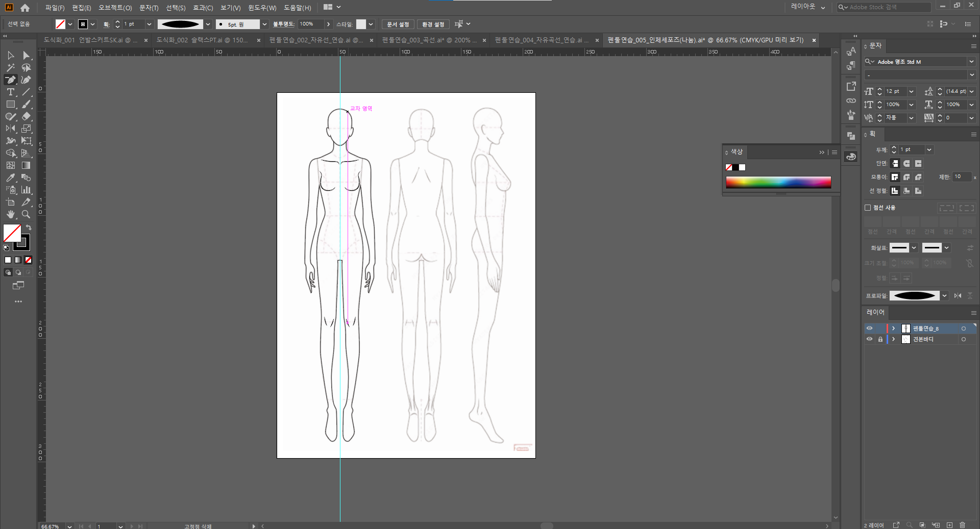Enable the 점선 사용 dashed line checkbox
980x529 pixels.
868,208
